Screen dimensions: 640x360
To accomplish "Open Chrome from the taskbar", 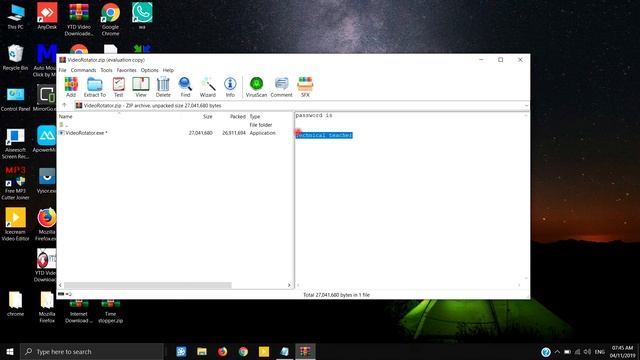I will (243, 351).
